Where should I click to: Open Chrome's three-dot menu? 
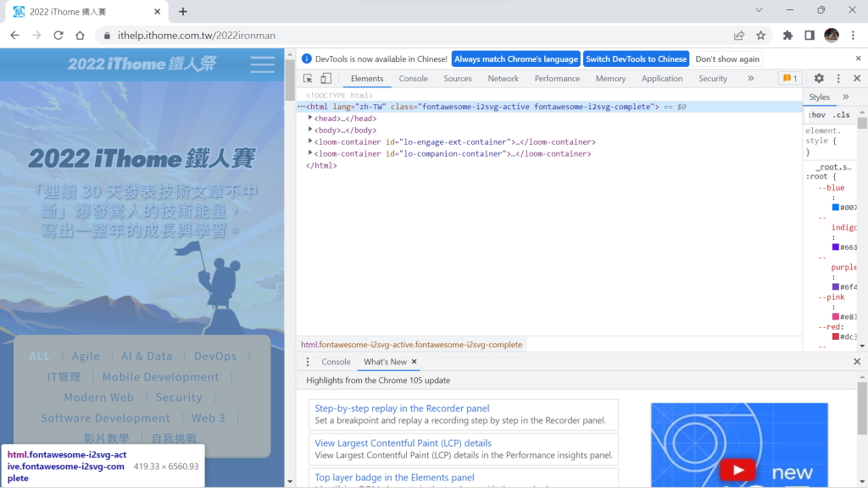coord(853,36)
